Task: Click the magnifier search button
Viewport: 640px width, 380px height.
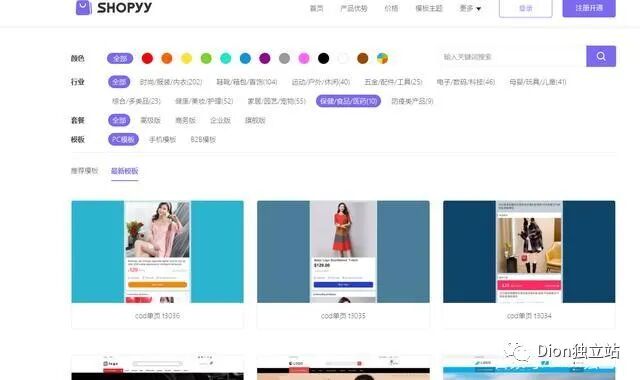Action: click(x=601, y=56)
